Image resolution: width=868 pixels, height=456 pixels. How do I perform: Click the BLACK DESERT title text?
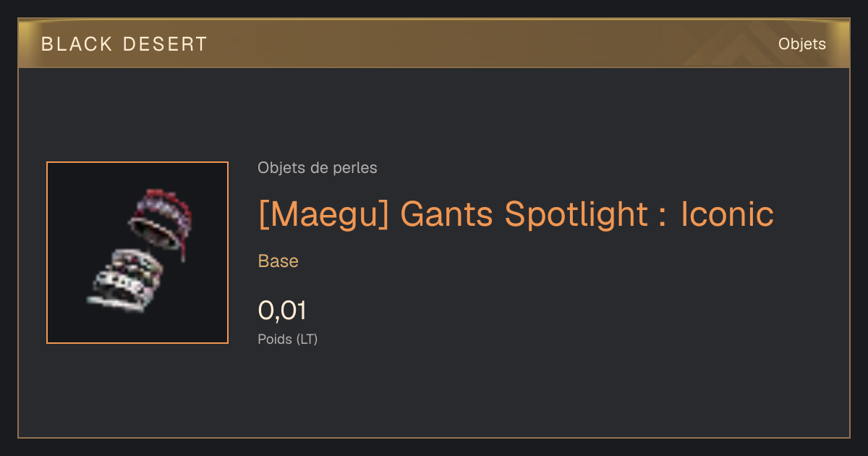point(124,44)
